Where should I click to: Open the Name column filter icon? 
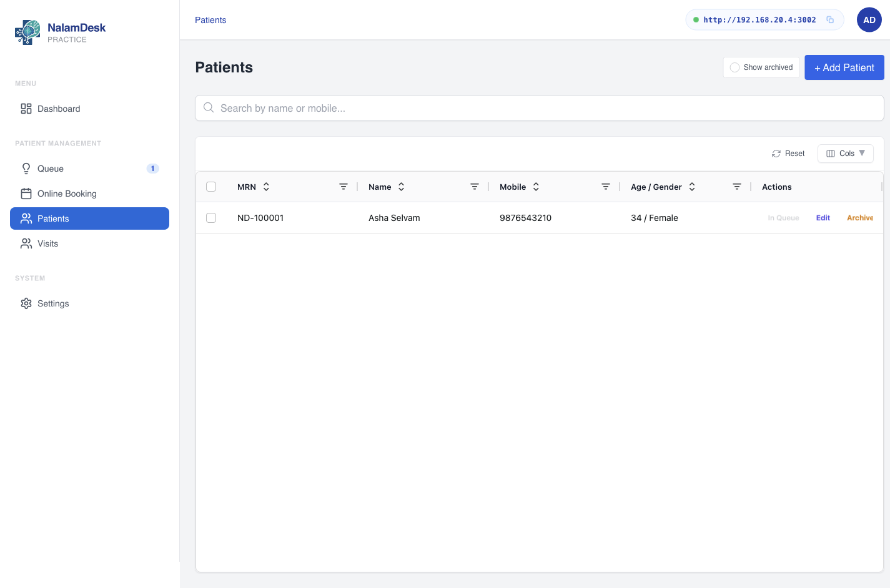coord(475,187)
